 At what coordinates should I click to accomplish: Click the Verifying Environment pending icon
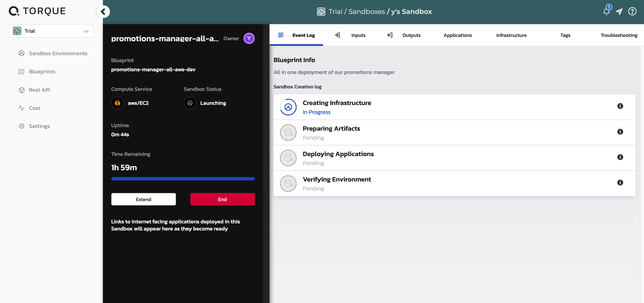coord(288,183)
